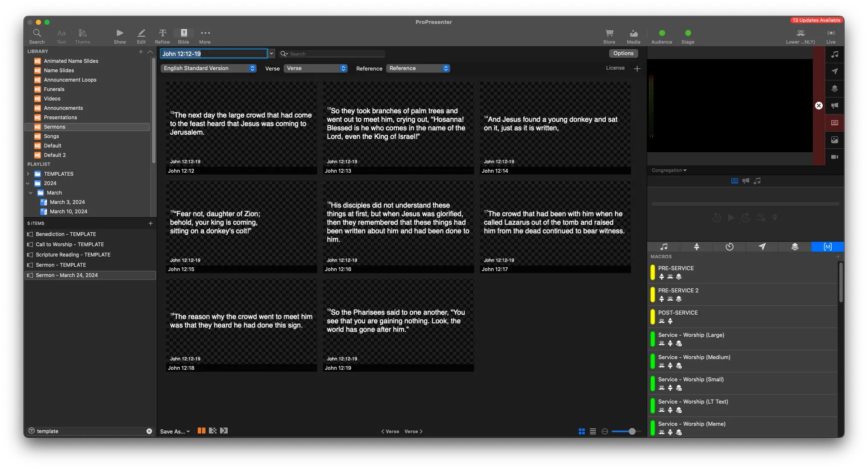Switch to list view icon

[x=593, y=431]
